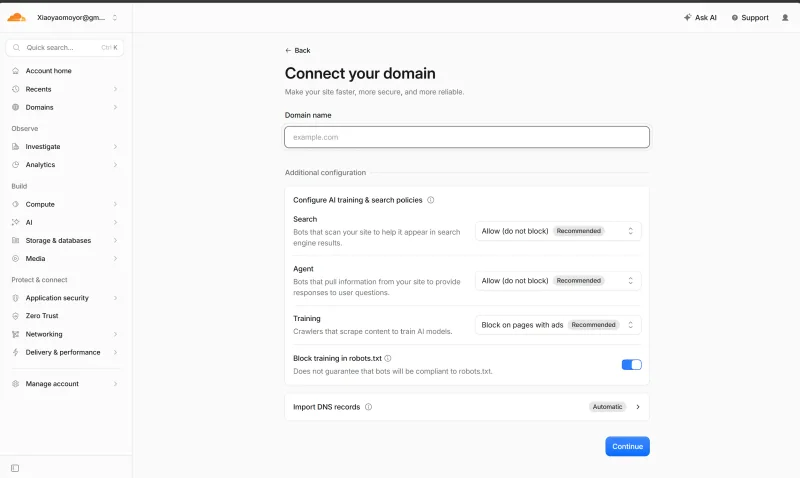The image size is (800, 478).
Task: Click the Storage & databases icon
Action: [15, 240]
